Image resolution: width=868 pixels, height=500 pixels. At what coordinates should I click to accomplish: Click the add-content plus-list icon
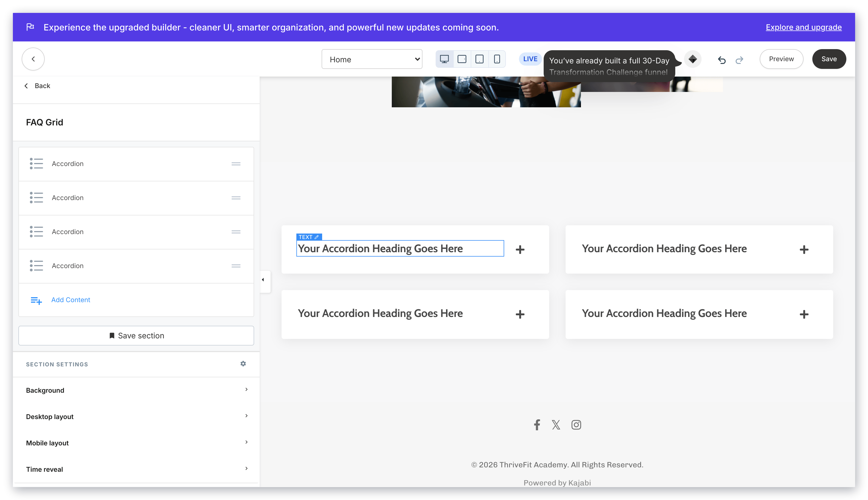click(36, 300)
